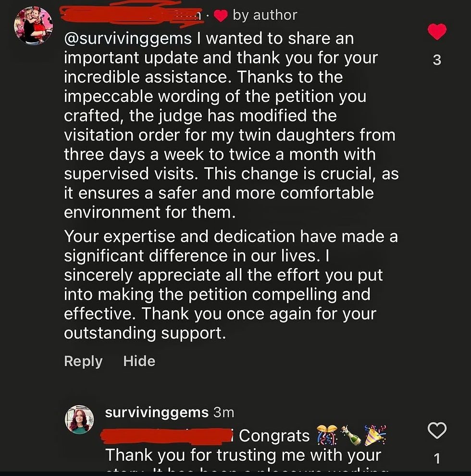View the 3 likes count on top comment
Screen dimensions: 471x476
437,61
